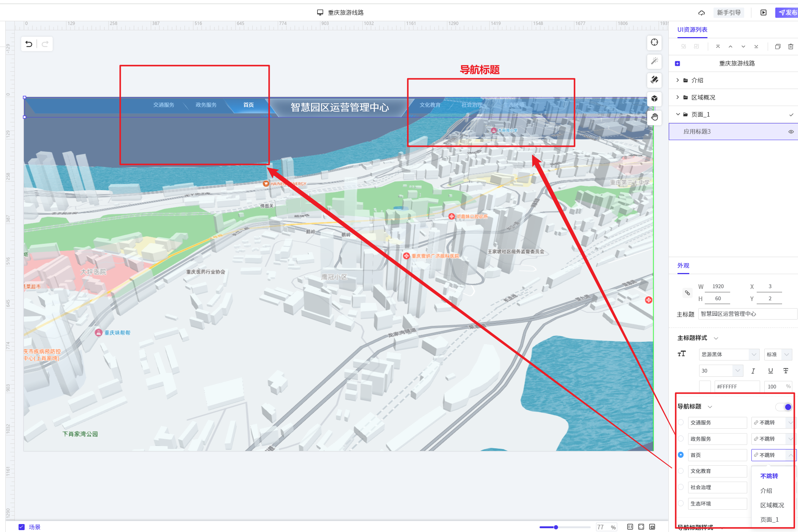Click the move to bottom layer icon
The image size is (798, 532).
(x=756, y=47)
